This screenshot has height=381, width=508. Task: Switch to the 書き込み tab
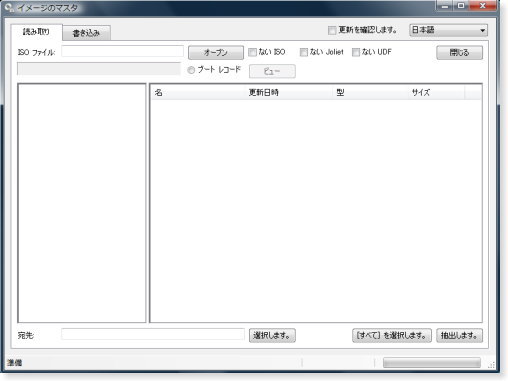(x=87, y=33)
